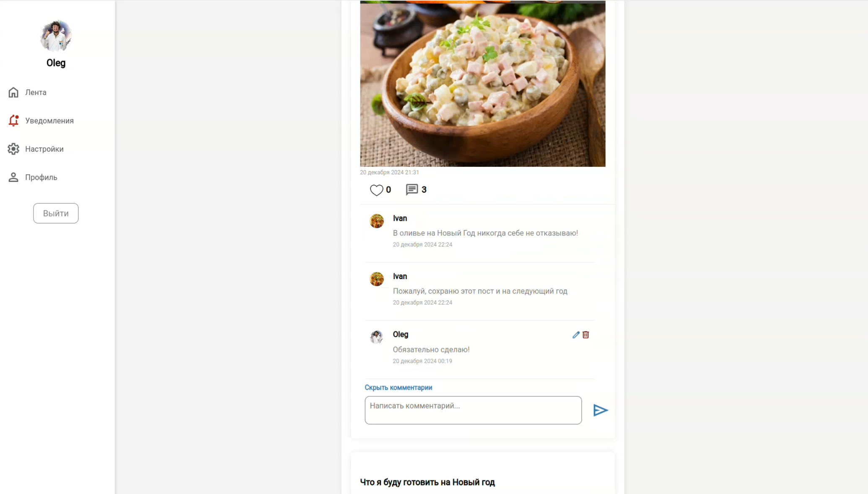Open post titled Что я буду готовить

[x=428, y=482]
